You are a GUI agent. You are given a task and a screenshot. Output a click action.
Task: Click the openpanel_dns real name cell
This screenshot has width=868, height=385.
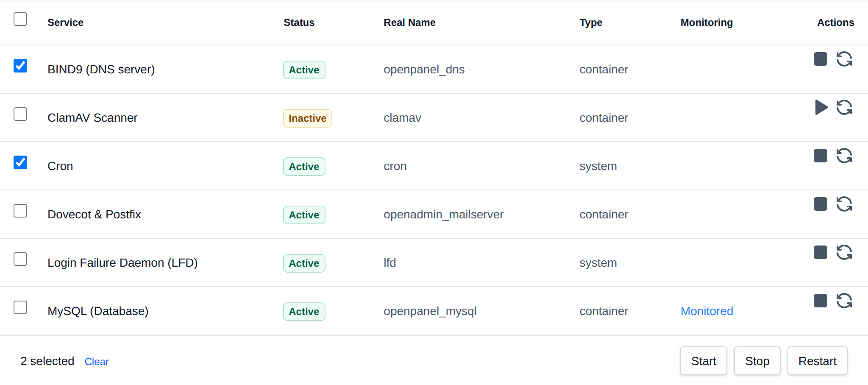[x=424, y=70]
